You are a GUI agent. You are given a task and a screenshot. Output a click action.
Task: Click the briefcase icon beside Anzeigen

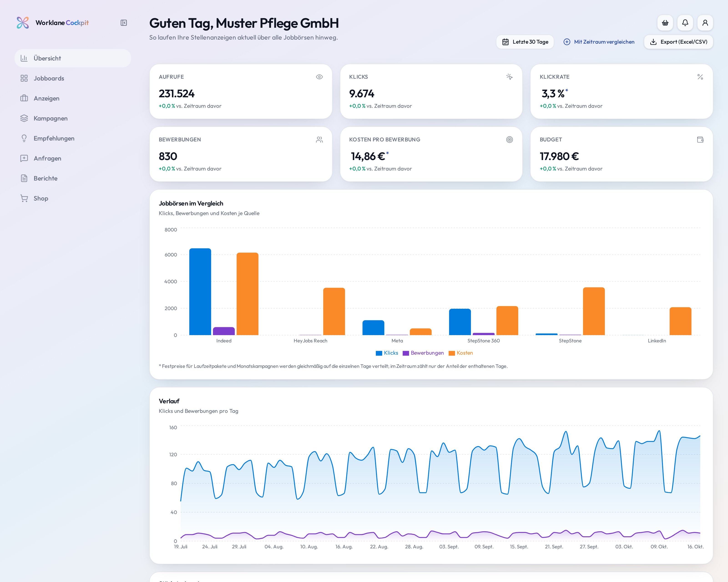pyautogui.click(x=24, y=98)
